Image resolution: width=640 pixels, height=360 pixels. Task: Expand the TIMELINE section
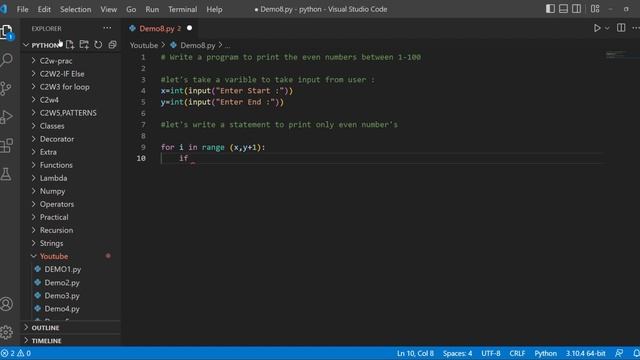(x=47, y=341)
